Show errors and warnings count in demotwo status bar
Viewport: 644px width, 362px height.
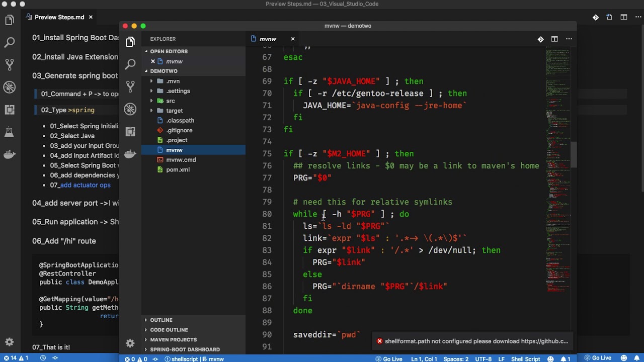pos(136,359)
